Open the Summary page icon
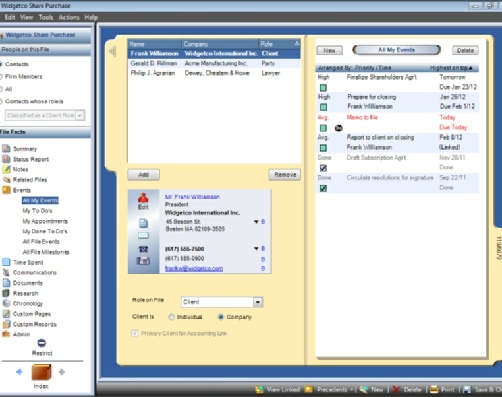This screenshot has width=502, height=397. [x=6, y=148]
